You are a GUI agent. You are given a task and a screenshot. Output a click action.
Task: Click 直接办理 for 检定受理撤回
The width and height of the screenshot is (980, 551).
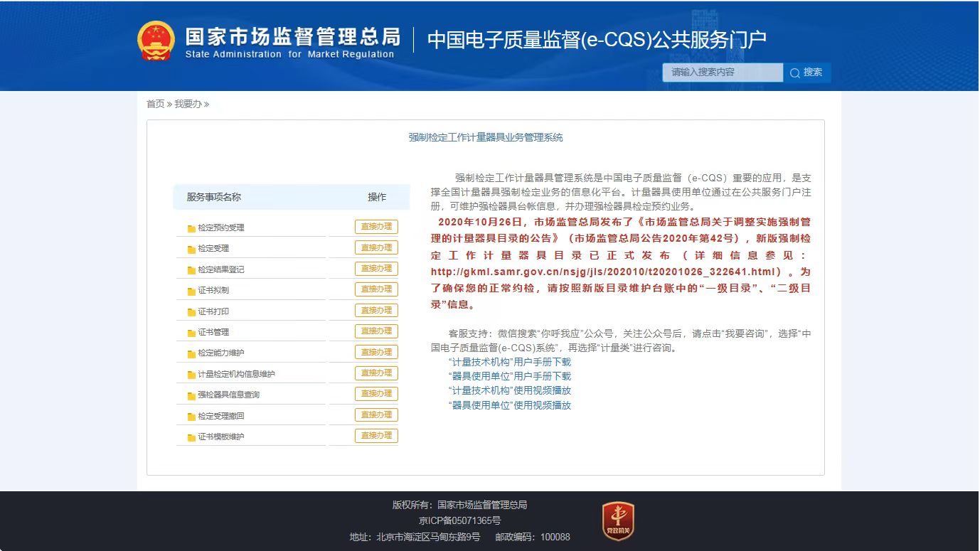click(x=376, y=415)
